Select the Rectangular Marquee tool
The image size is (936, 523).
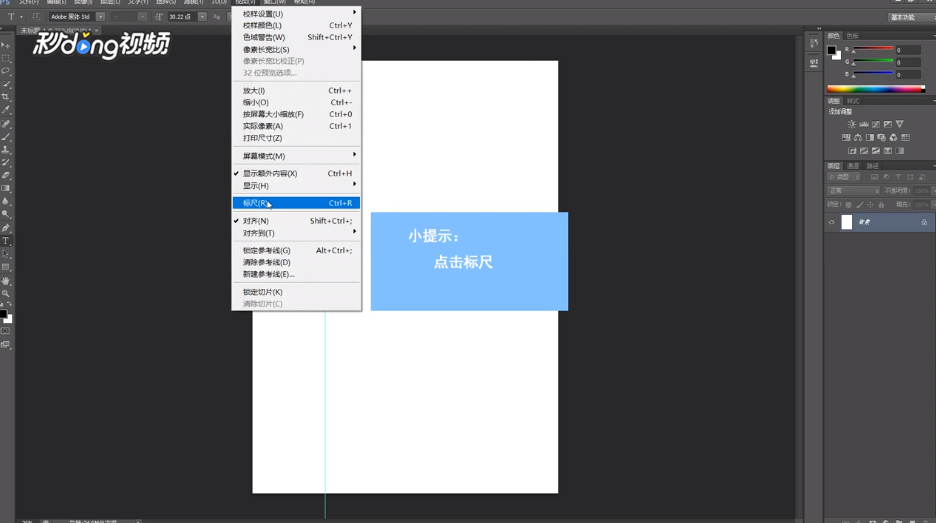coord(6,59)
